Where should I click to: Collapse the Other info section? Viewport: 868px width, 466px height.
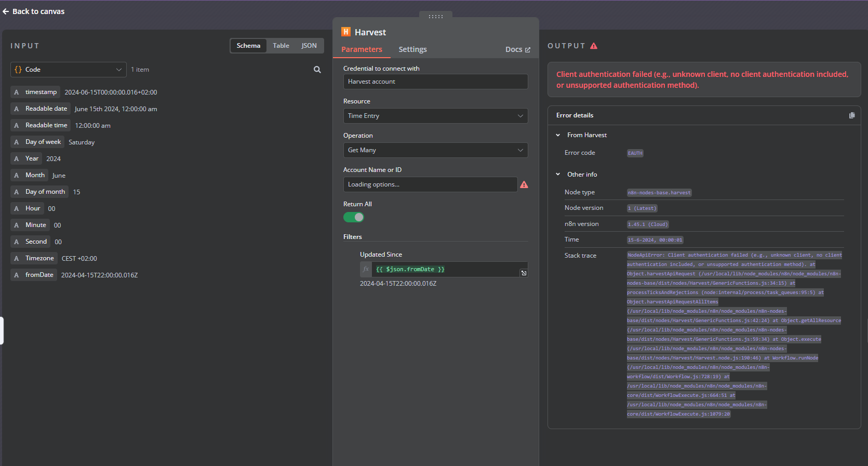(x=558, y=175)
